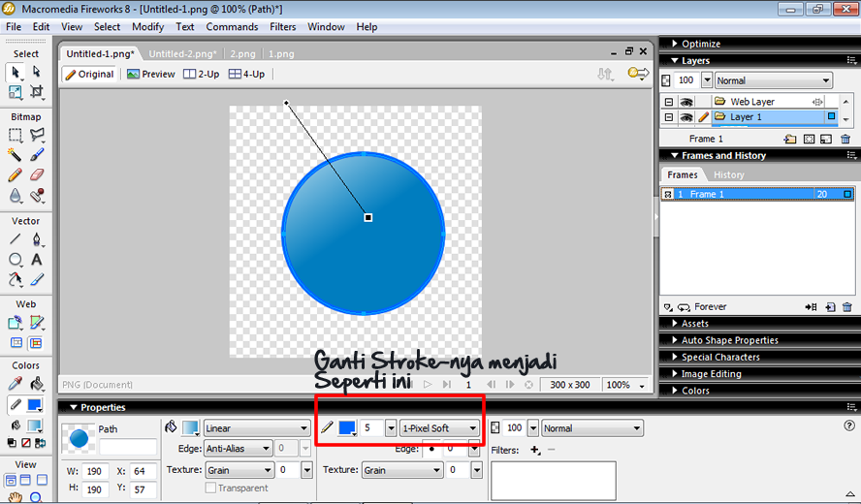Click the 2-Up view button
Image resolution: width=861 pixels, height=504 pixels.
[202, 74]
